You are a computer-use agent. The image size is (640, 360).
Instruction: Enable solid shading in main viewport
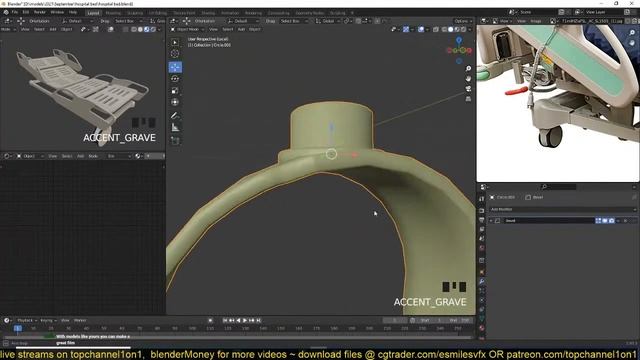coord(451,29)
